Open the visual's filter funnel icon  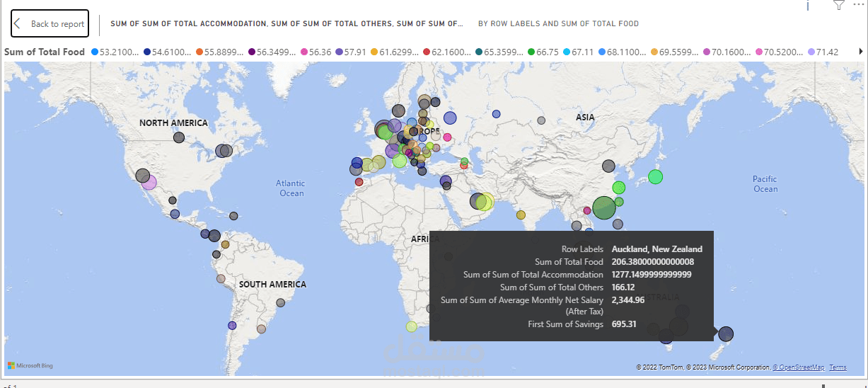[x=838, y=5]
